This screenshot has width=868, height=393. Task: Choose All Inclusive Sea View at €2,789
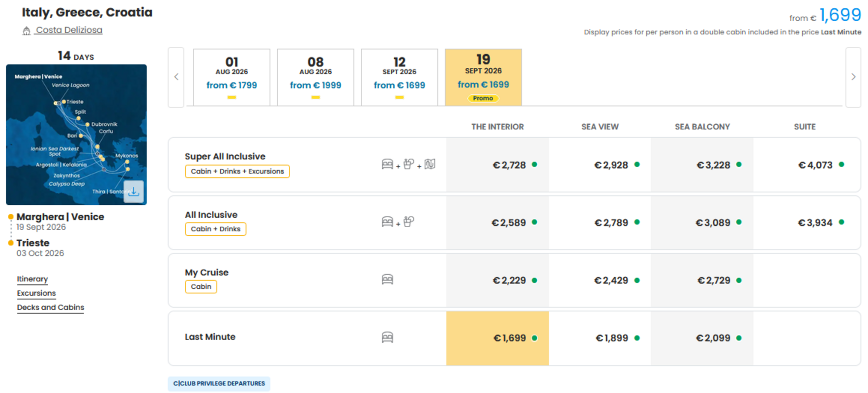coord(600,223)
